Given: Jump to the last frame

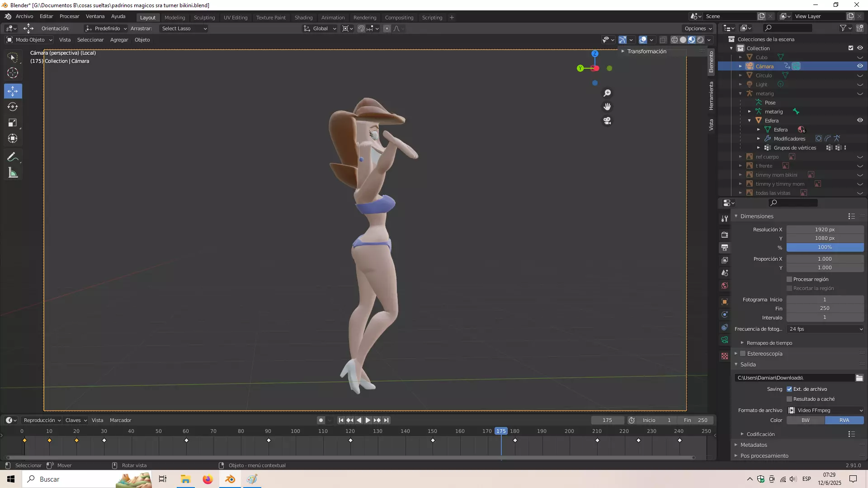Looking at the screenshot, I should point(386,420).
